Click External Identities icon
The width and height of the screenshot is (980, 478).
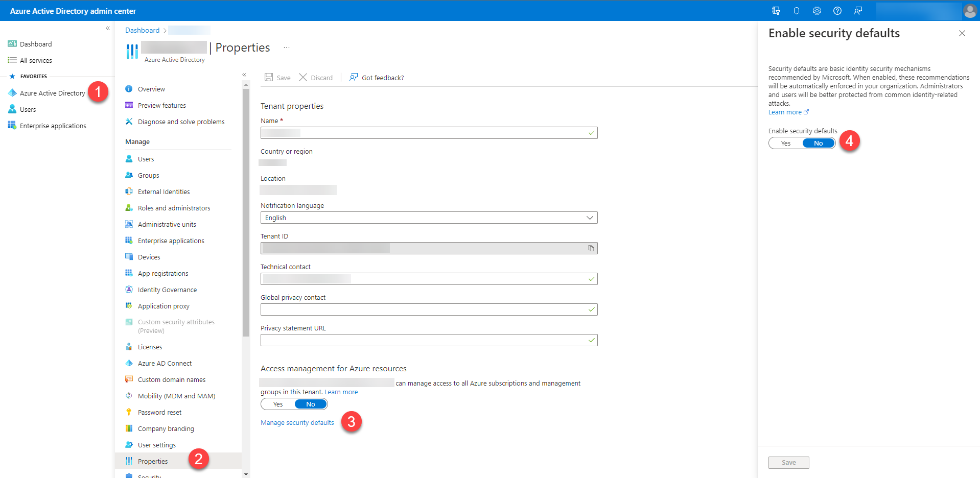[129, 192]
